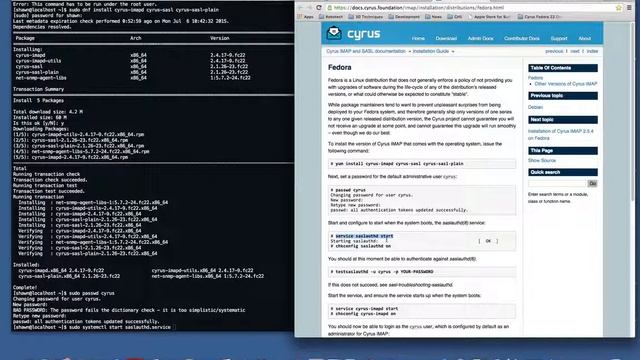Click the Cyrus envelope logo icon

(x=334, y=33)
